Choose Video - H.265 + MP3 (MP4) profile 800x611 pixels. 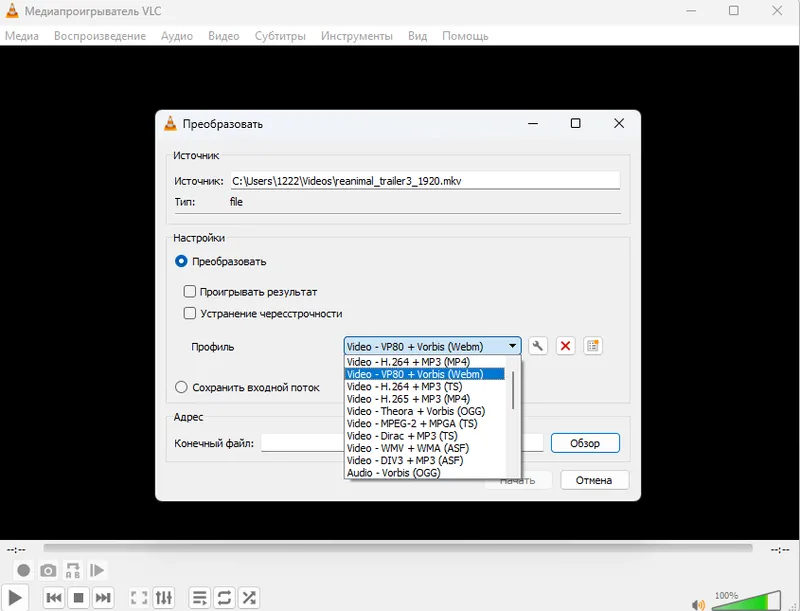point(424,398)
